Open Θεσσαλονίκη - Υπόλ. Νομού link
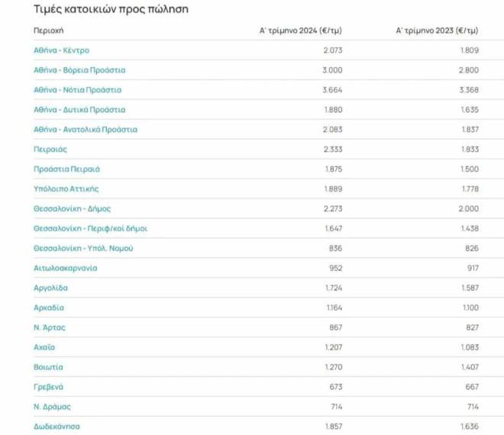This screenshot has height=435, width=504. (x=83, y=248)
